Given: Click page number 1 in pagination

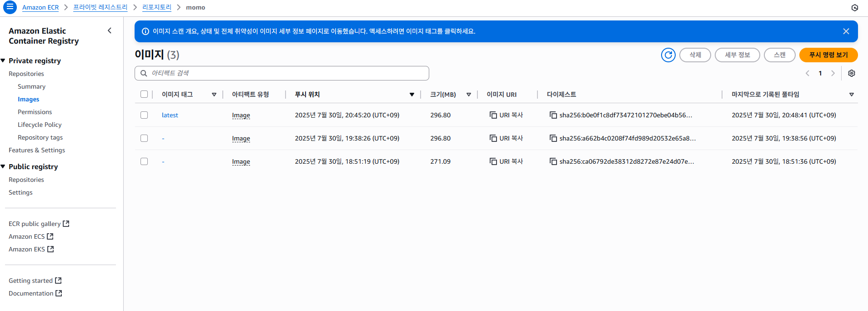Looking at the screenshot, I should [820, 73].
